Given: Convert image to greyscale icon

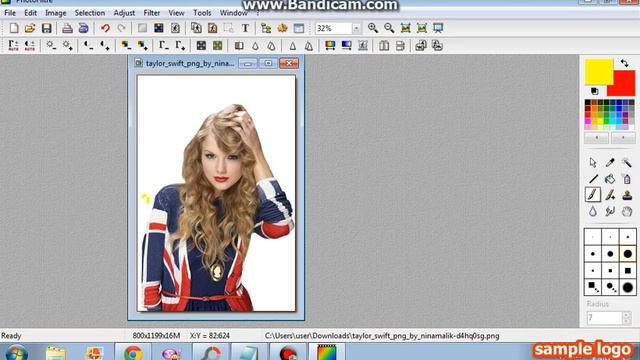Looking at the screenshot, I should pos(201,45).
